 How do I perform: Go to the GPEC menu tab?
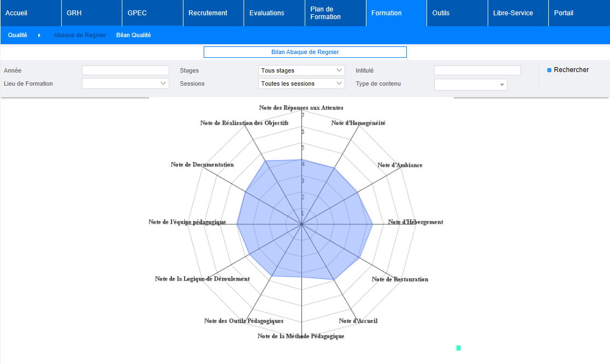137,13
